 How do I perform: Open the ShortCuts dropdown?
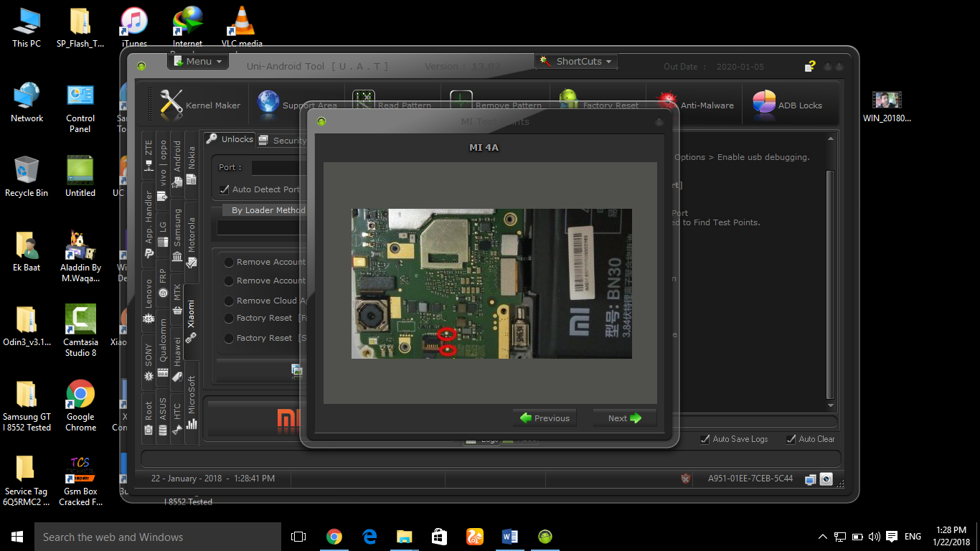pos(577,62)
